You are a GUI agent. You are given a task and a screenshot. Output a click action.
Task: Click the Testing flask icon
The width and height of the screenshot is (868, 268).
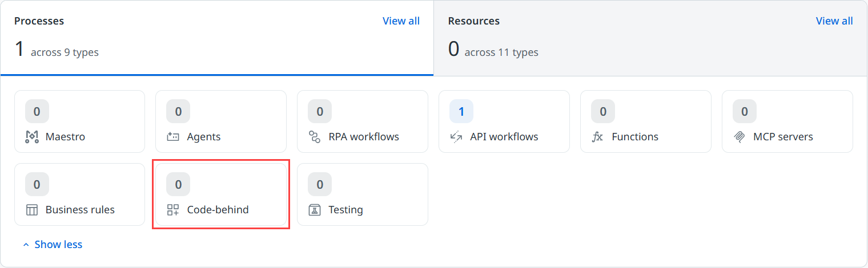point(315,210)
